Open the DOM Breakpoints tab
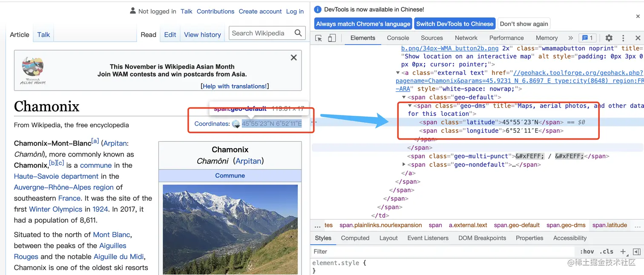Screen dimensions: 644x275 coord(482,238)
